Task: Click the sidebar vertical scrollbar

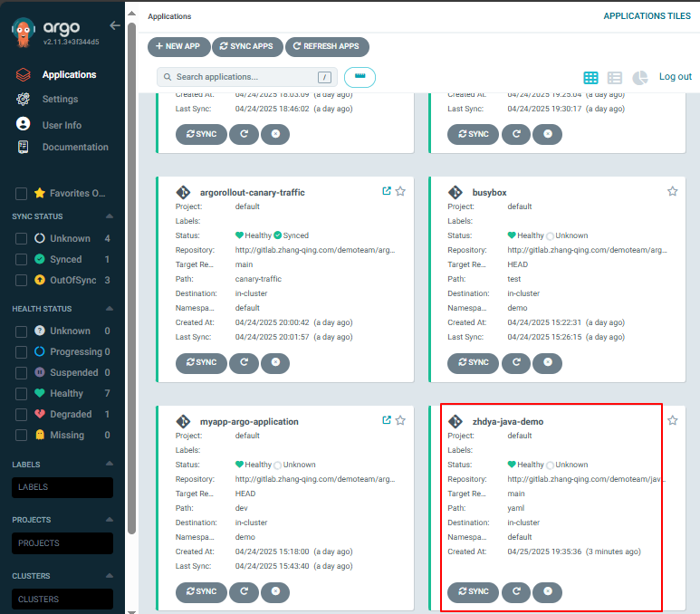Action: [x=131, y=277]
